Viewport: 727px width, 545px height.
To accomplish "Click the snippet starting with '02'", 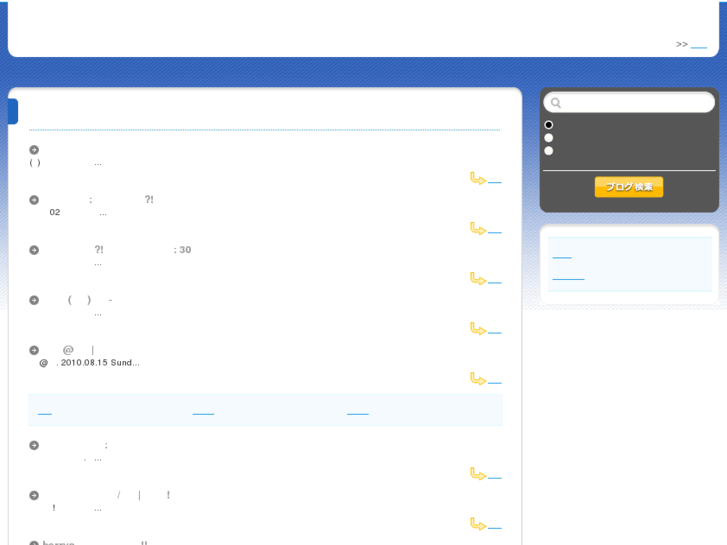I will click(x=78, y=212).
